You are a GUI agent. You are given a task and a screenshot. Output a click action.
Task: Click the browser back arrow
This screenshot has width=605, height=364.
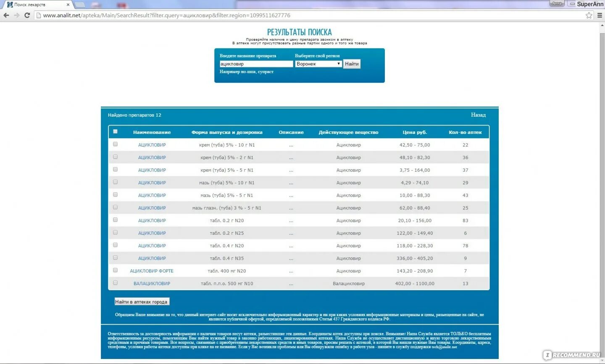pos(6,15)
